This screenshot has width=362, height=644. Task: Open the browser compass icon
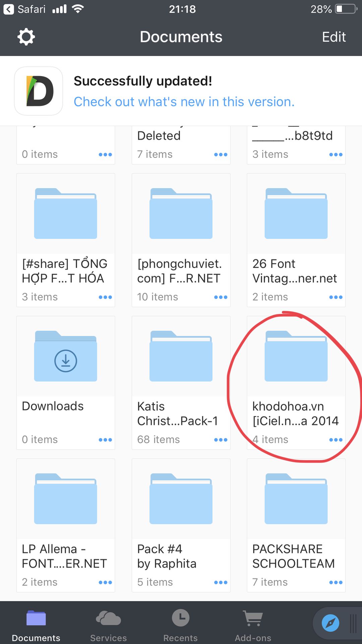pyautogui.click(x=330, y=623)
